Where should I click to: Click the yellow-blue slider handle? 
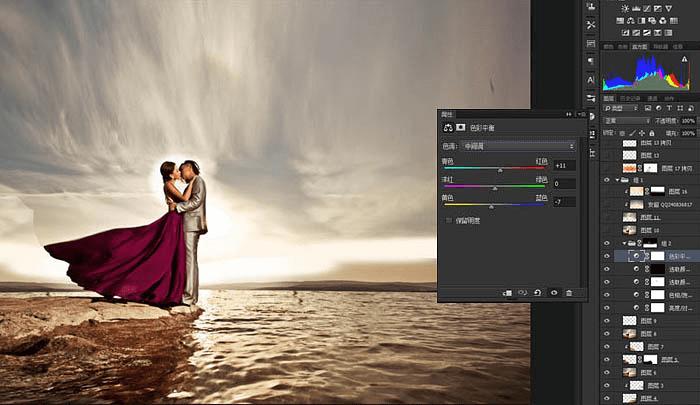(491, 207)
